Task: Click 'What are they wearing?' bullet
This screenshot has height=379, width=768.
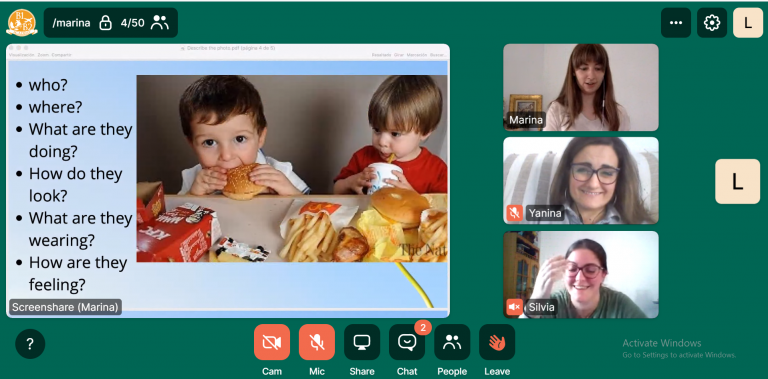Action: tap(80, 229)
